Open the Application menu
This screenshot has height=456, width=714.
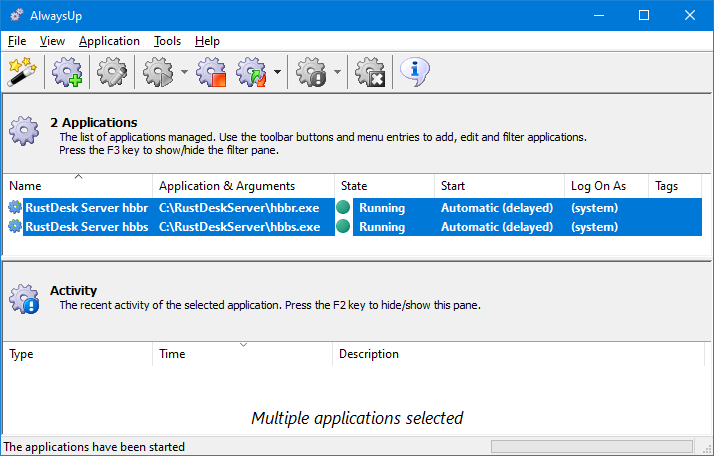[x=109, y=41]
